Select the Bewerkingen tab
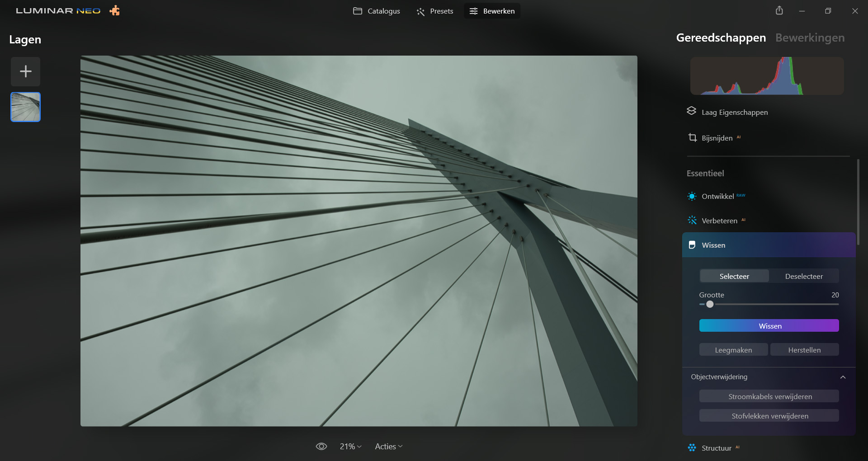The height and width of the screenshot is (461, 868). coord(810,38)
